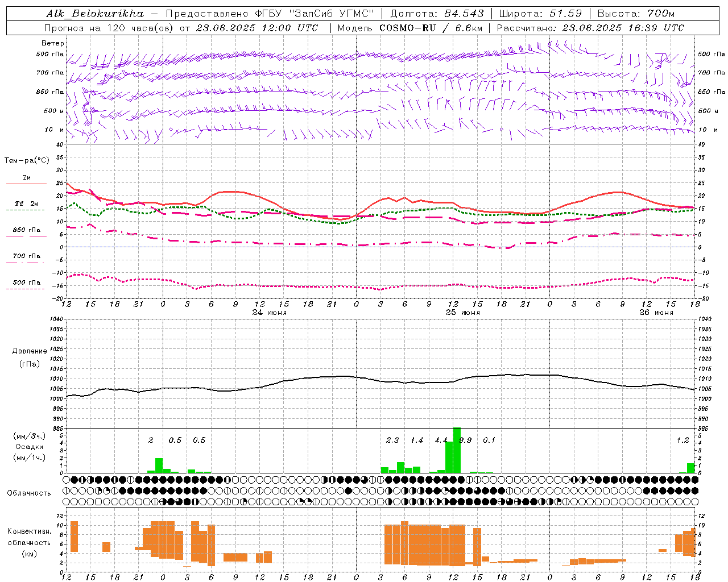Click the 'Облачность' cloudiness label
Viewport: 728px width, 582px height.
[29, 493]
